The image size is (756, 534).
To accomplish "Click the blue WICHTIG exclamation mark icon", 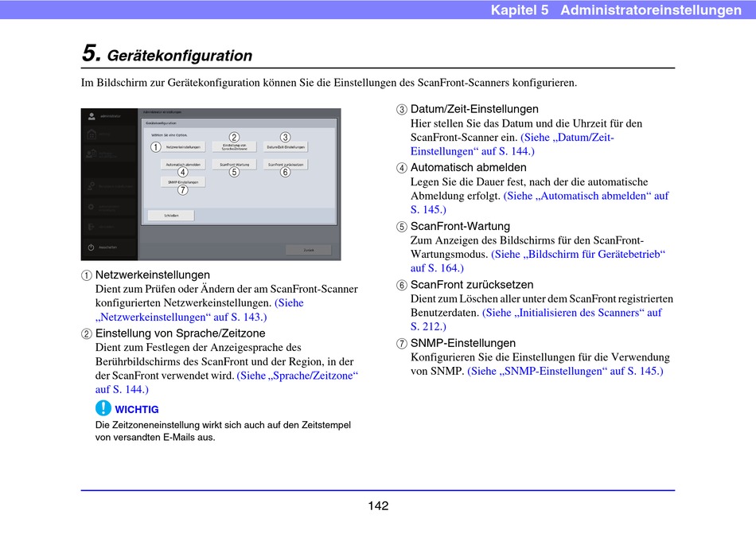I will point(103,407).
